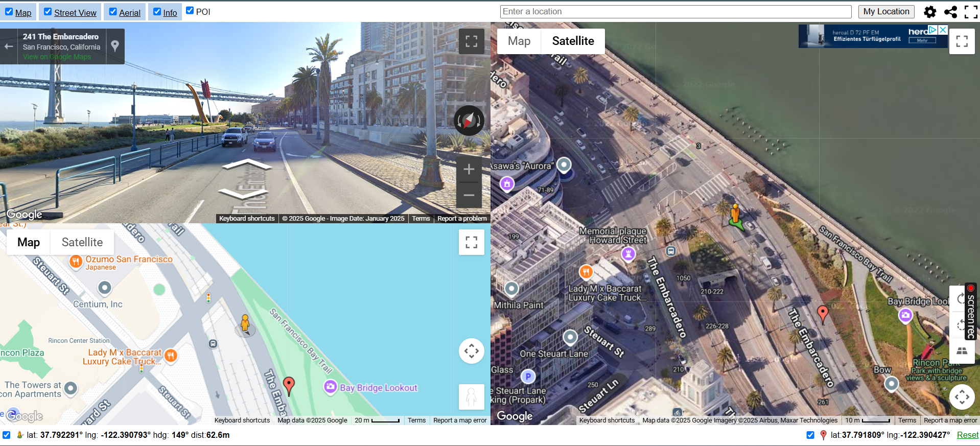Screen dimensions: 980x446
Task: Open the Aerial link
Action: click(x=130, y=13)
